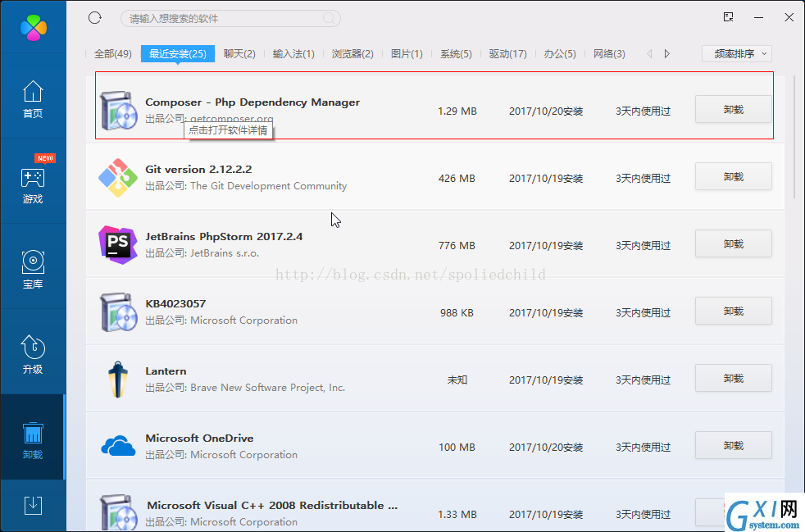Minimize the software manager window
Viewport: 805px width, 532px height.
click(758, 17)
